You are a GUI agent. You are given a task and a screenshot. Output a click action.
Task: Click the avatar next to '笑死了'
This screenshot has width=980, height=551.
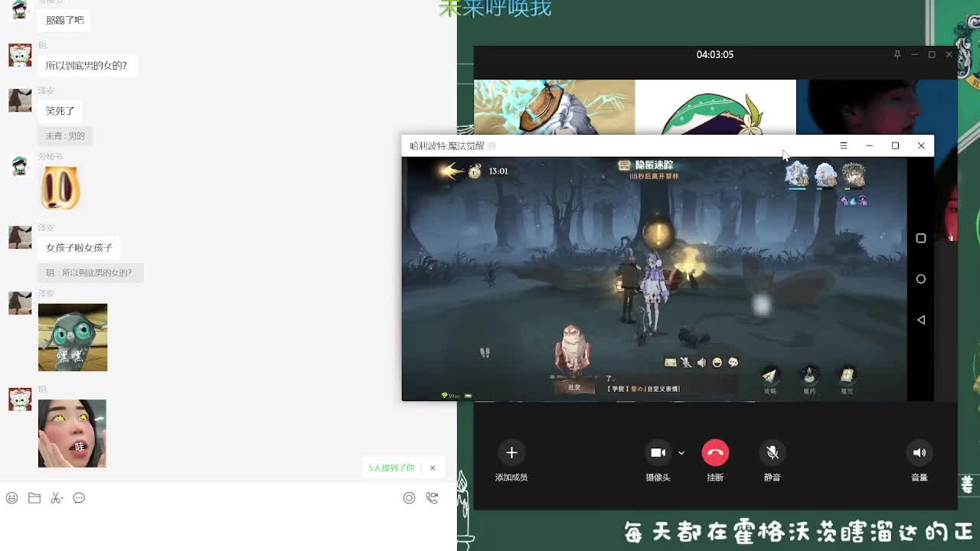[x=20, y=100]
